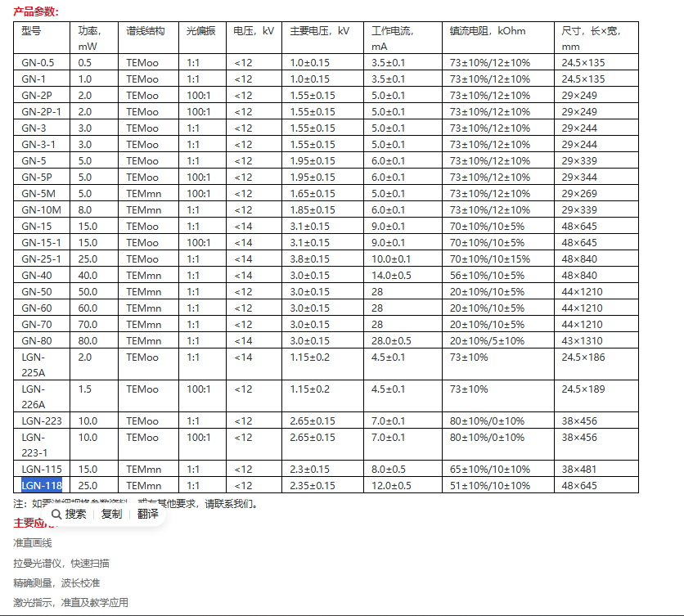Click the highlighted LGN-118 model cell
The image size is (684, 616).
pyautogui.click(x=42, y=486)
